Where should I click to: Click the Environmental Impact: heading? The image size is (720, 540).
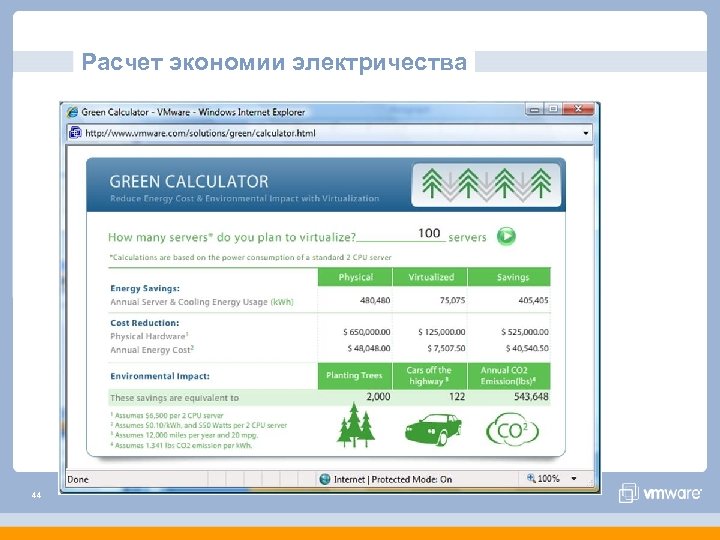160,376
